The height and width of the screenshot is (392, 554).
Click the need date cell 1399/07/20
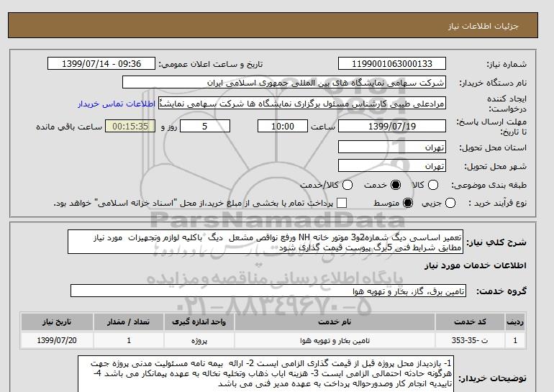(57, 340)
